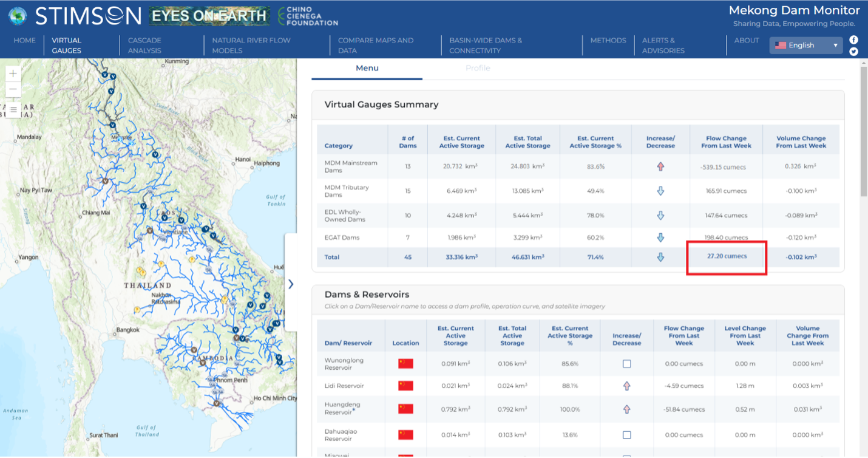Open Lidi Reservoir dam profile
The height and width of the screenshot is (458, 868).
click(344, 386)
